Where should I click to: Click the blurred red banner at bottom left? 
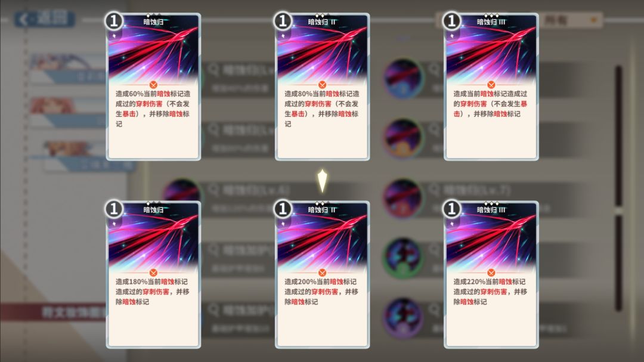pyautogui.click(x=54, y=313)
